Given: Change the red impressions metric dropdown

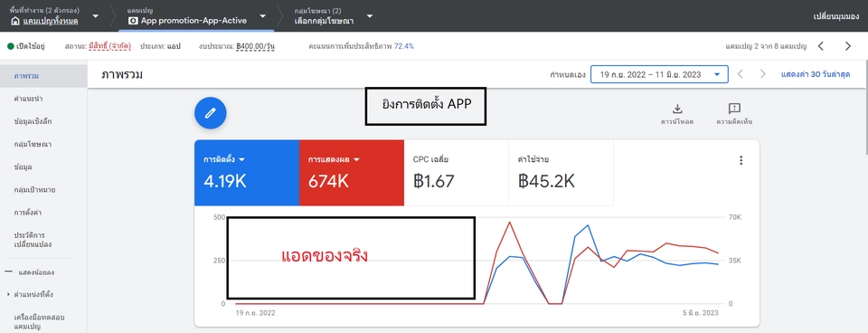Looking at the screenshot, I should click(x=357, y=159).
